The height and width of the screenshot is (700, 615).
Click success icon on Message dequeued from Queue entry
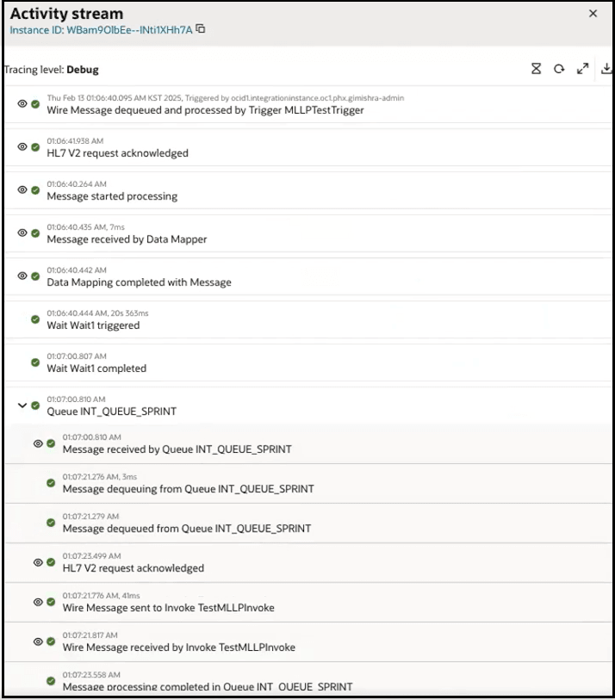(x=50, y=522)
